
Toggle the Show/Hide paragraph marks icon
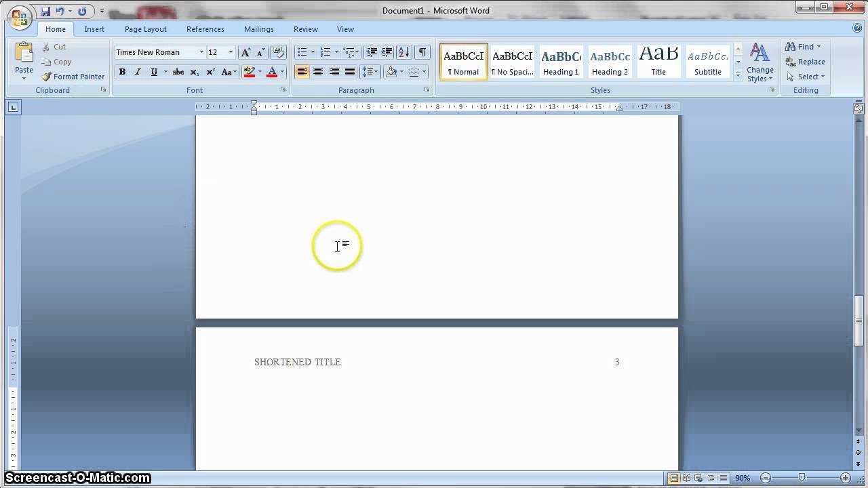point(422,52)
